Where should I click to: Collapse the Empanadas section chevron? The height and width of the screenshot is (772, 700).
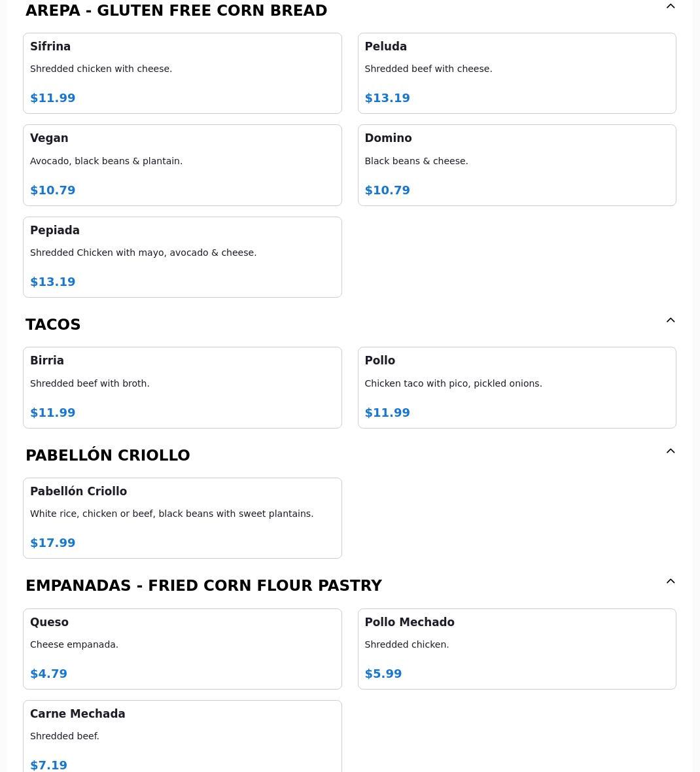click(670, 581)
